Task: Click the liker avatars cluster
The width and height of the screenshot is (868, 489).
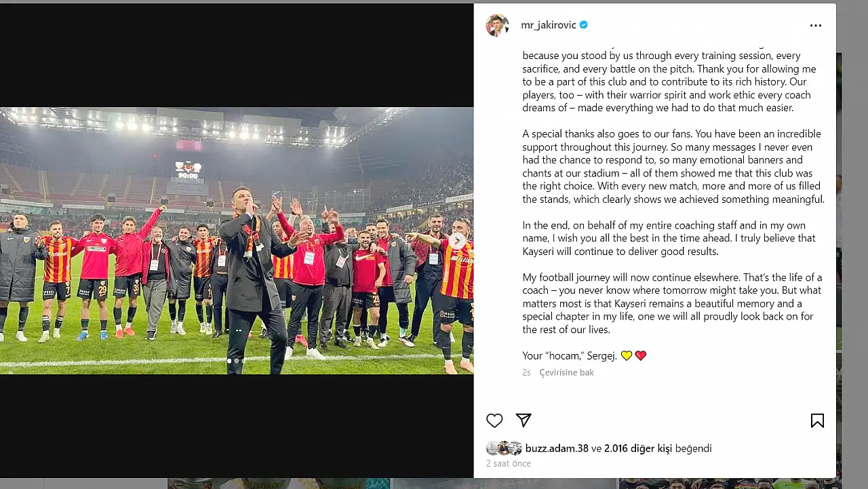Action: coord(504,448)
